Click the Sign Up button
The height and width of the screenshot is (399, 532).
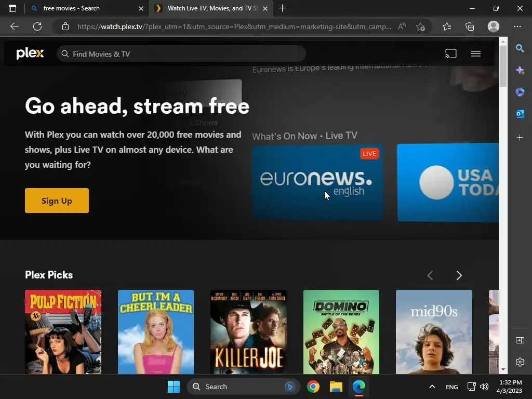tap(57, 201)
